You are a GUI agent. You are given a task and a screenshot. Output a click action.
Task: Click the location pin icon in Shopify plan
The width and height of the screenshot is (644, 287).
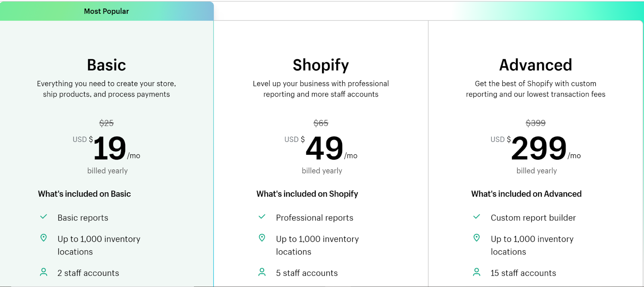point(262,238)
